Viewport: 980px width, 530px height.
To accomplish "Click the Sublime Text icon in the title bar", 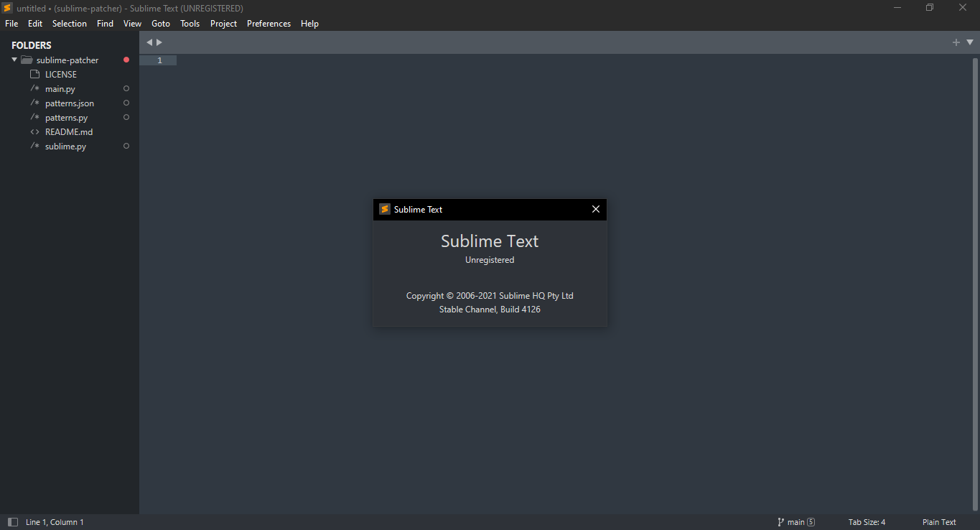I will point(7,8).
